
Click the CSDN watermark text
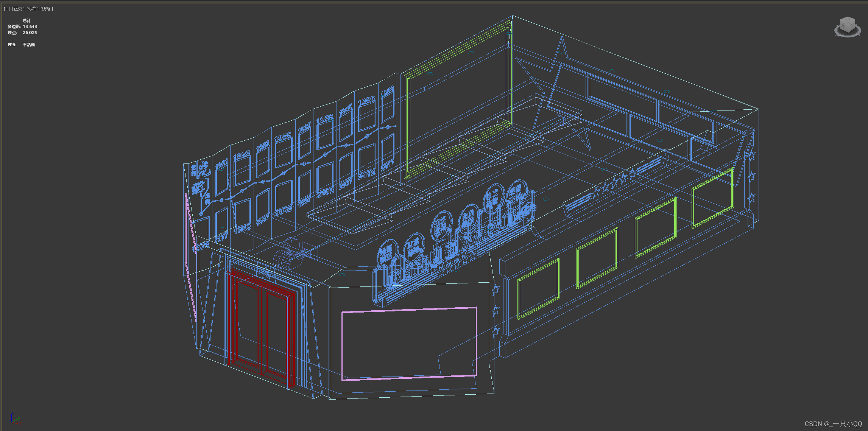833,424
